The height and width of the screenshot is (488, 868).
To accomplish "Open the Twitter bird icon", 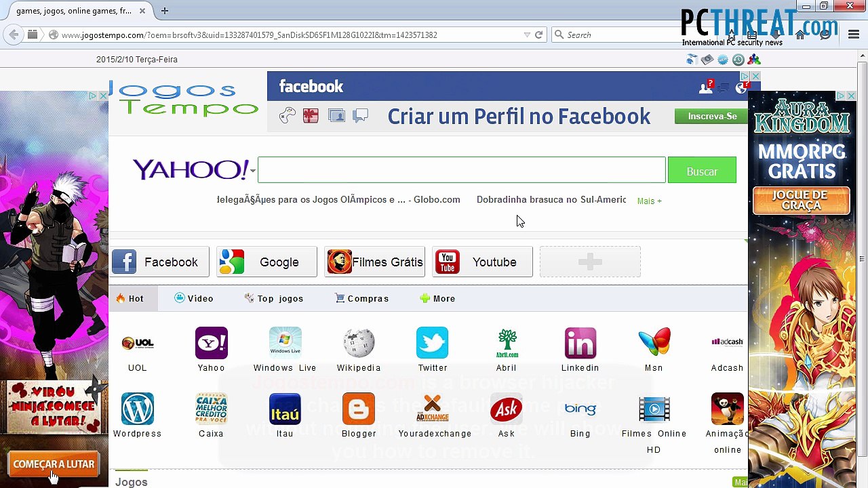I will 433,343.
